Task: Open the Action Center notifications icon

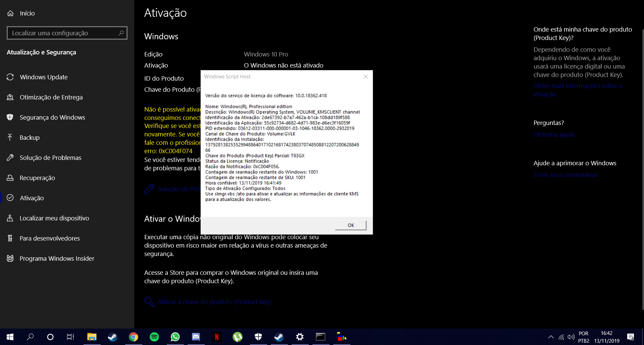Action: tap(631, 337)
